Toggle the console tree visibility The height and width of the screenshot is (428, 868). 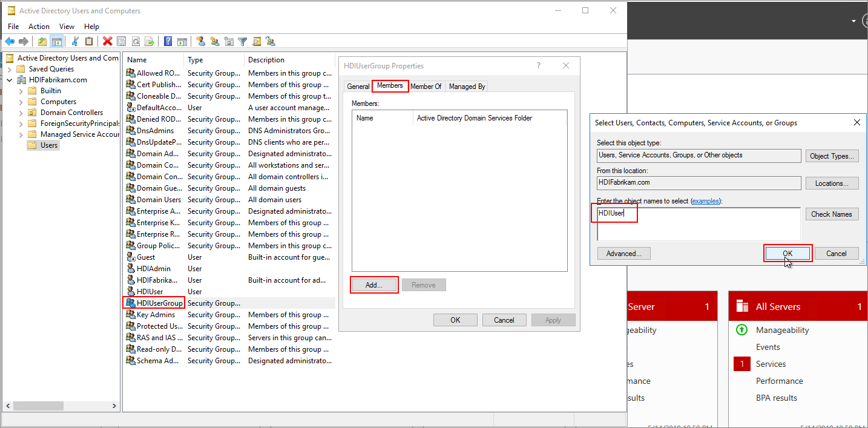[x=57, y=41]
